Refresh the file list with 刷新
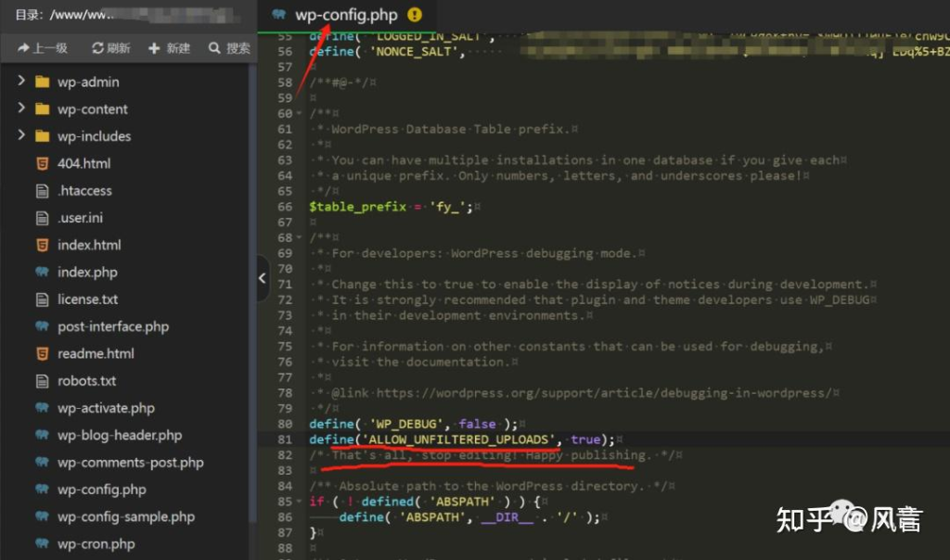This screenshot has height=560, width=950. [x=110, y=48]
